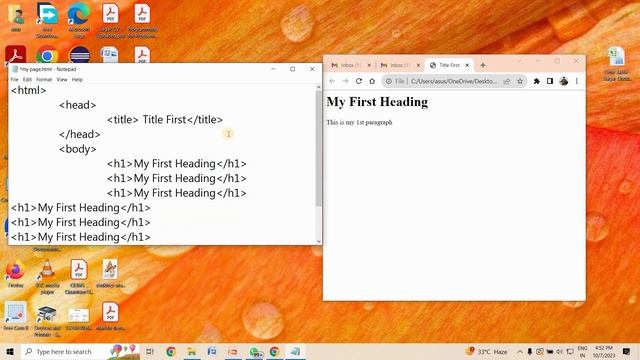Open Notepad Edit menu
This screenshot has width=640, height=360.
click(27, 80)
